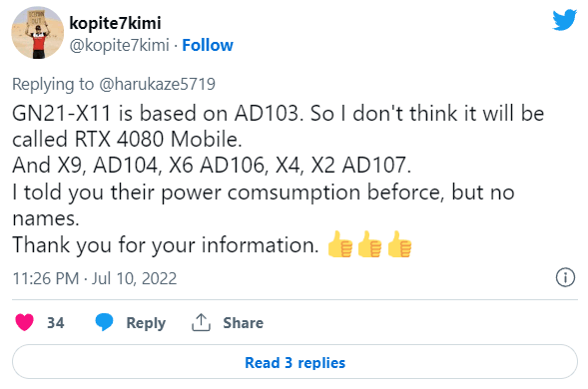Click the blue reply speech bubble icon
588x389 pixels.
(x=104, y=322)
